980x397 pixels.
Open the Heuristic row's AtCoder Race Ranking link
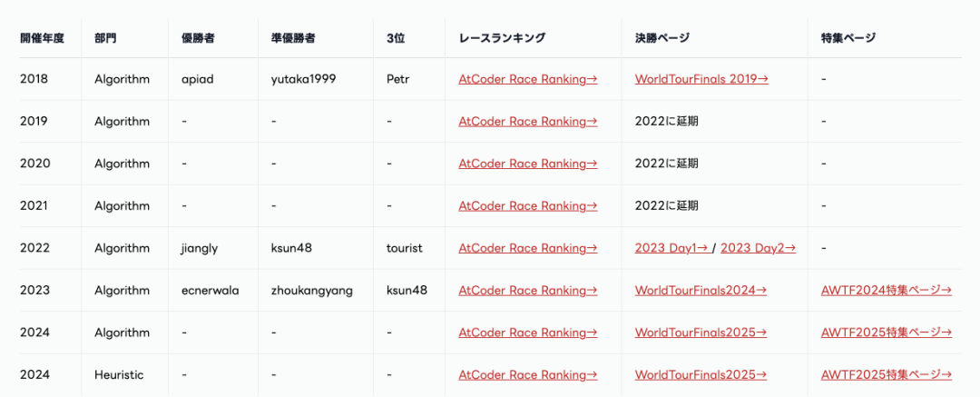click(527, 374)
